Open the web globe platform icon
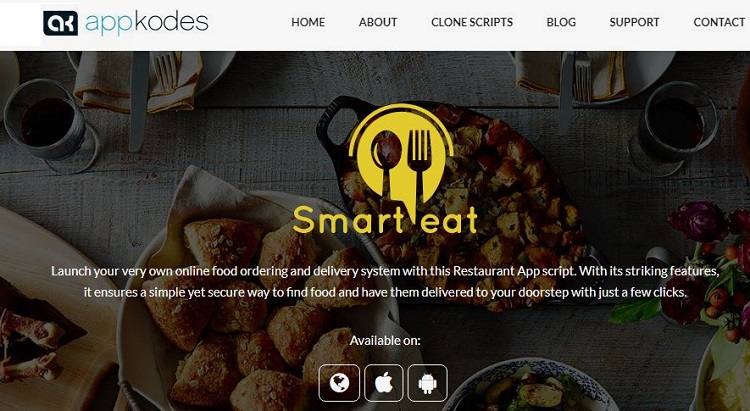The image size is (750, 411). click(339, 383)
